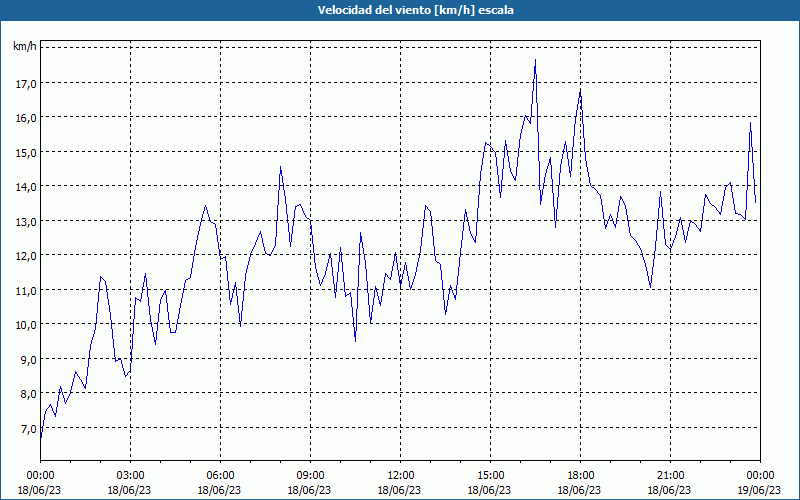The height and width of the screenshot is (500, 800).
Task: Click the 12:00 time label
Action: 400,476
